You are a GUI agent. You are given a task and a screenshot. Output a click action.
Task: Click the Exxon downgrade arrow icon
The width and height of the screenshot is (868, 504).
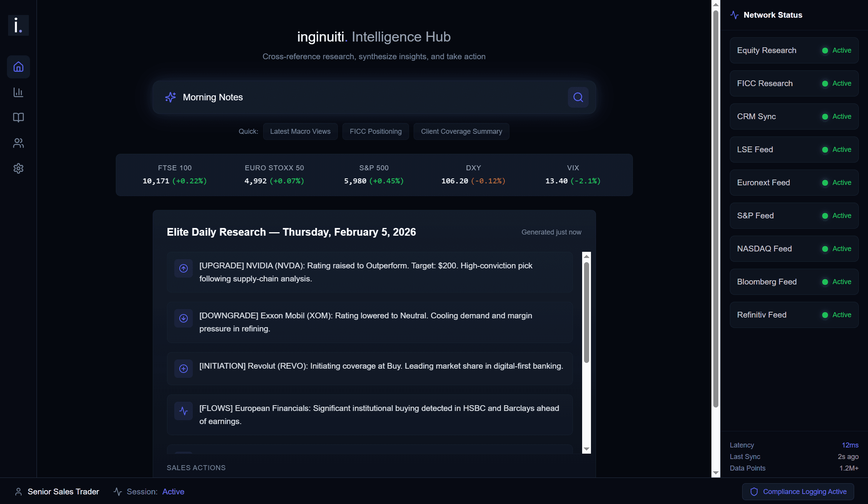point(184,318)
